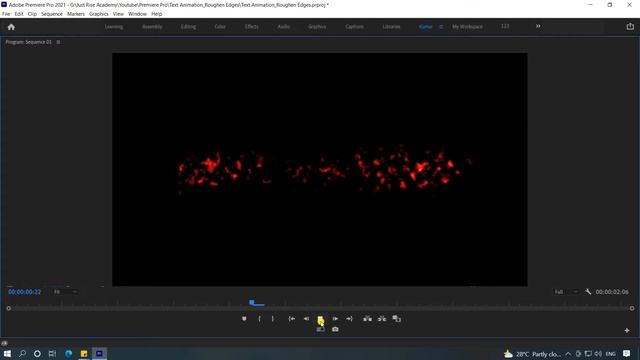Open the Button Editor plus icon
The image size is (640, 360).
pos(627,330)
